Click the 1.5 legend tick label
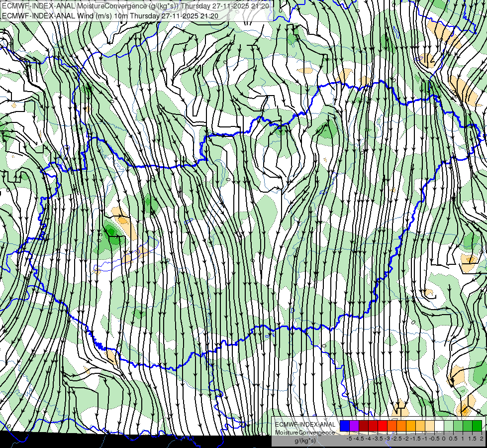487x448 pixels. point(472,439)
